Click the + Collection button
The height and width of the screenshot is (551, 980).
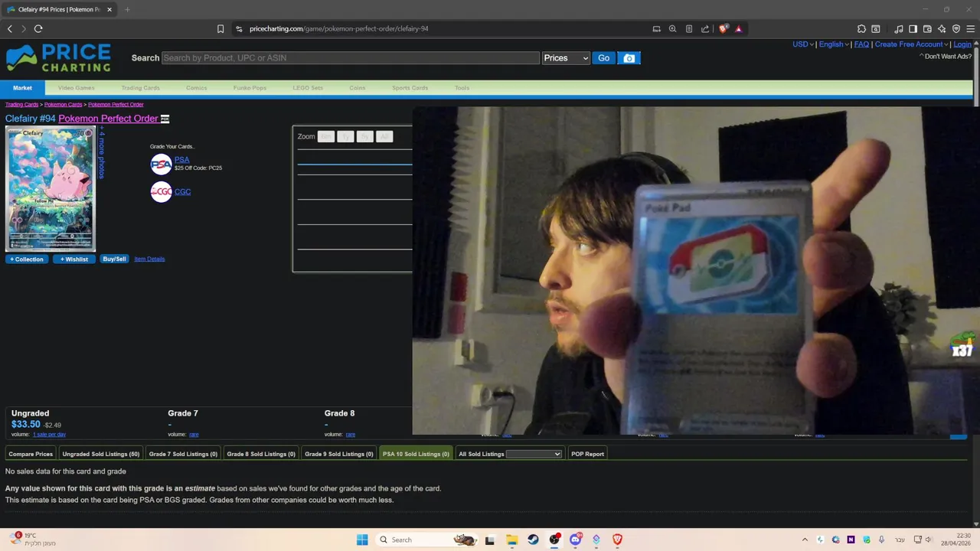(27, 259)
